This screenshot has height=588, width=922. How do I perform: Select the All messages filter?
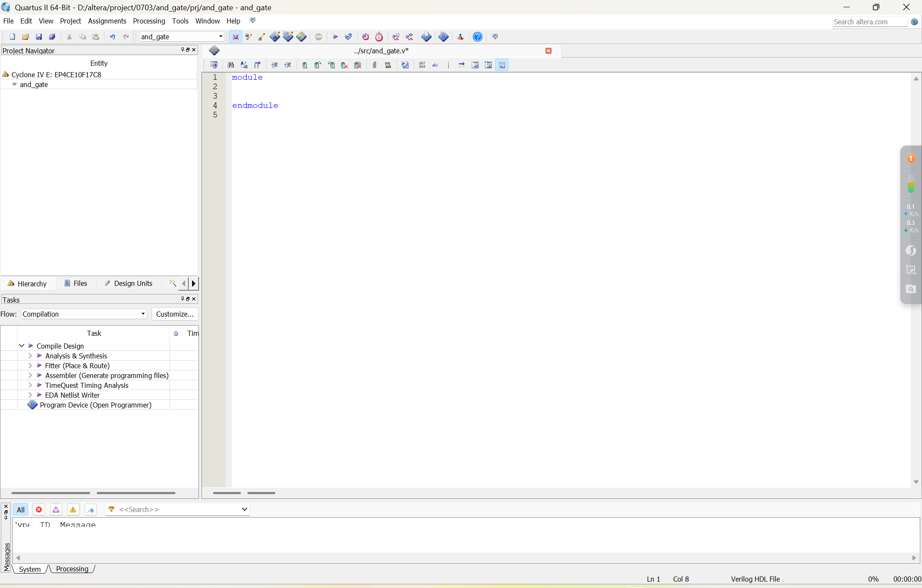click(x=20, y=509)
